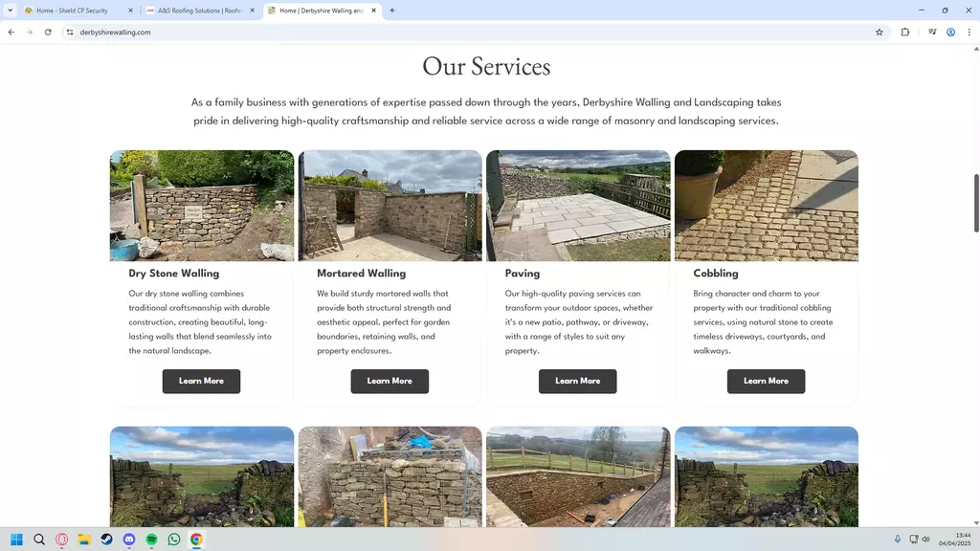Expand the tab search dropdown arrow
The height and width of the screenshot is (551, 980).
point(10,10)
